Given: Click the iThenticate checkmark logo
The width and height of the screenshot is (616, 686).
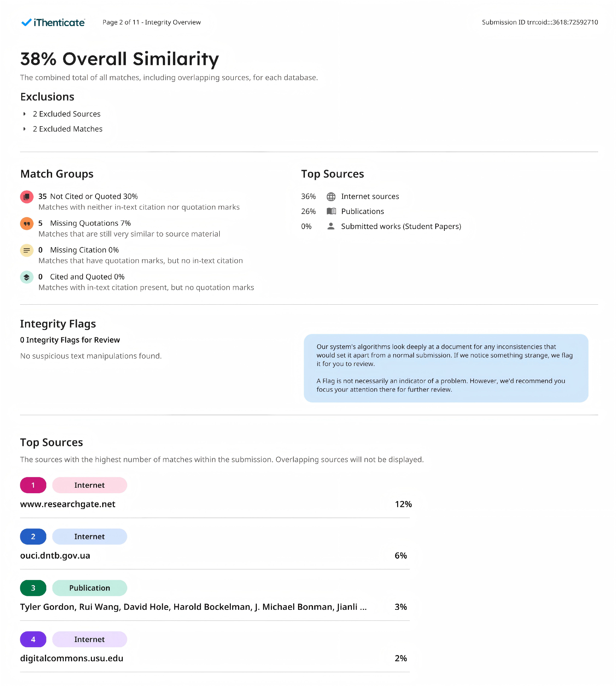Looking at the screenshot, I should pos(26,22).
